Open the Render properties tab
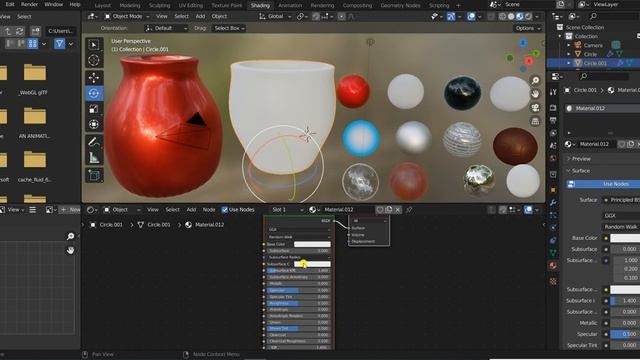The image size is (640, 360). pyautogui.click(x=553, y=108)
